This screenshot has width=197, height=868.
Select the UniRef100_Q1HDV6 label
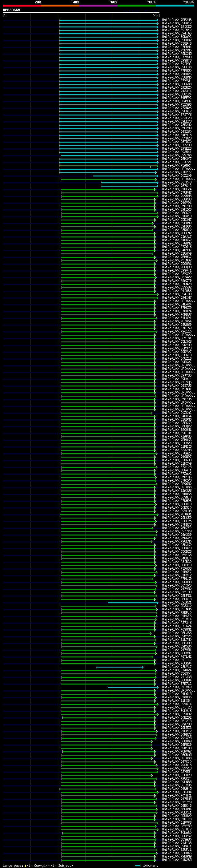(x=177, y=74)
